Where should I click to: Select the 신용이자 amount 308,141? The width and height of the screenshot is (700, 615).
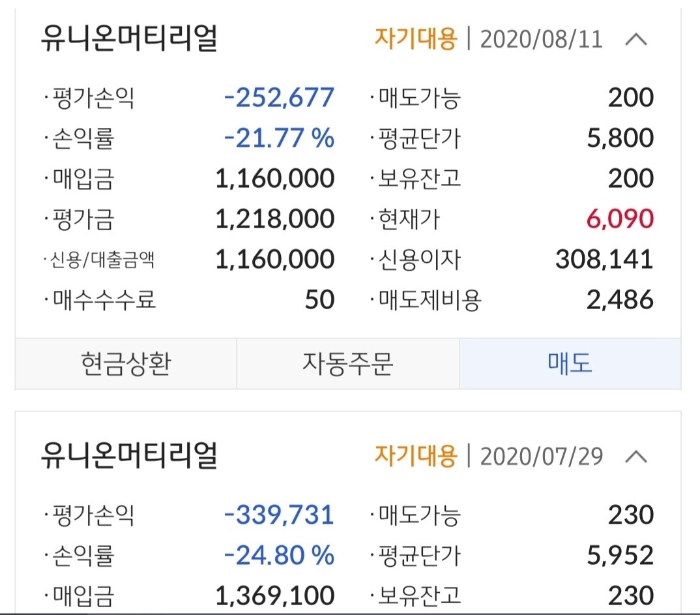coord(604,260)
